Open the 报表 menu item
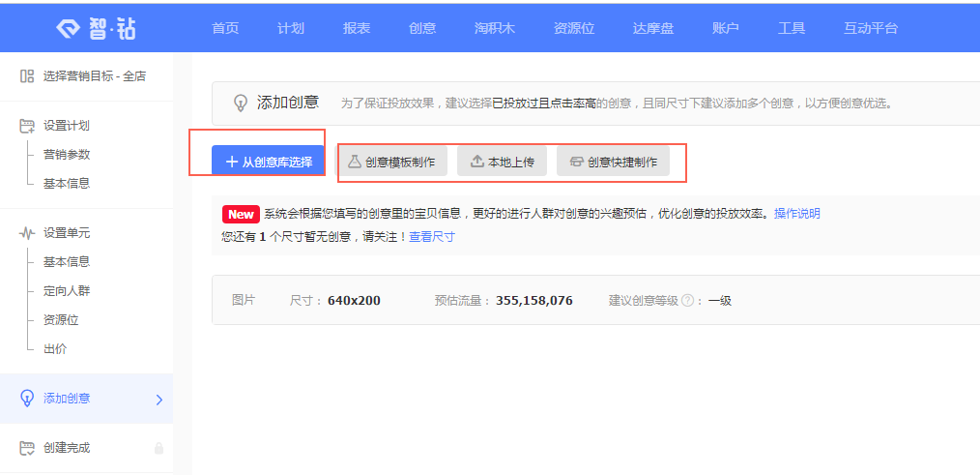 pyautogui.click(x=357, y=28)
